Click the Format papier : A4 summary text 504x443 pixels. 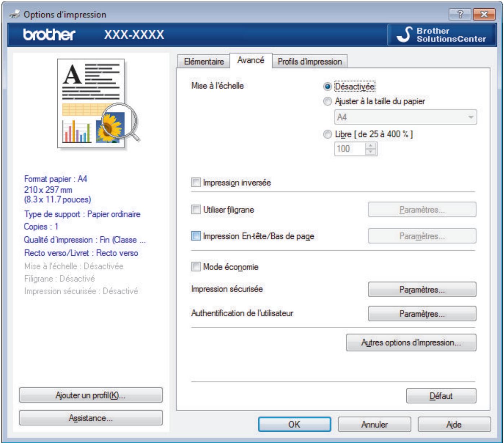click(56, 179)
